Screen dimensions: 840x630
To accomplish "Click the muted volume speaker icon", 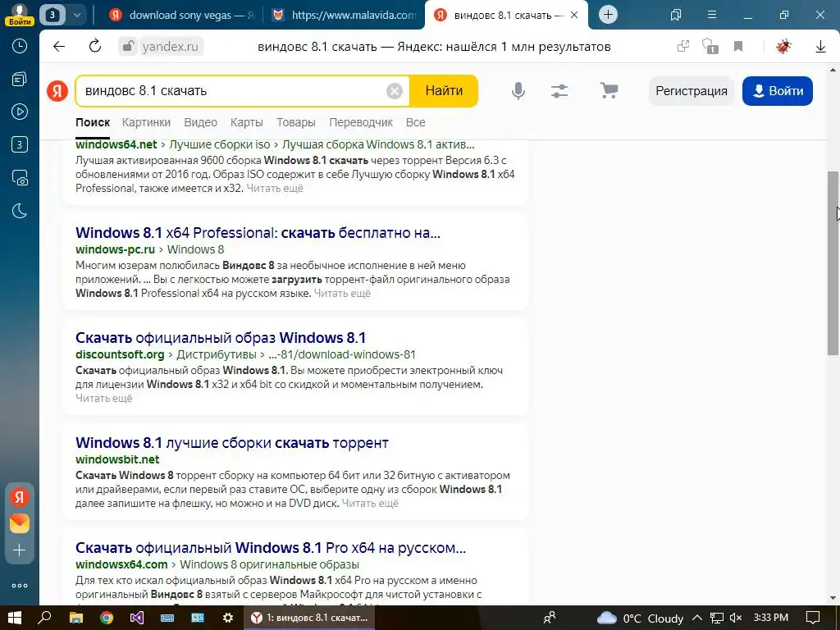I will point(736,618).
